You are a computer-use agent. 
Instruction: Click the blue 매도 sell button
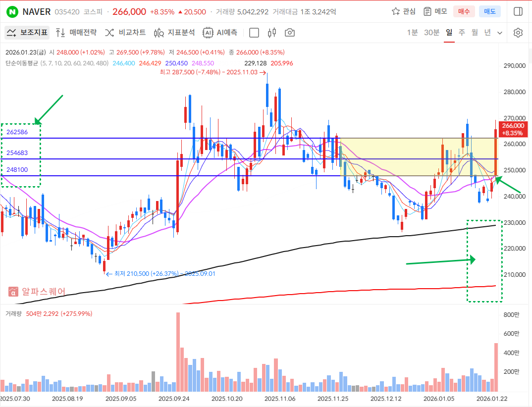(x=489, y=11)
